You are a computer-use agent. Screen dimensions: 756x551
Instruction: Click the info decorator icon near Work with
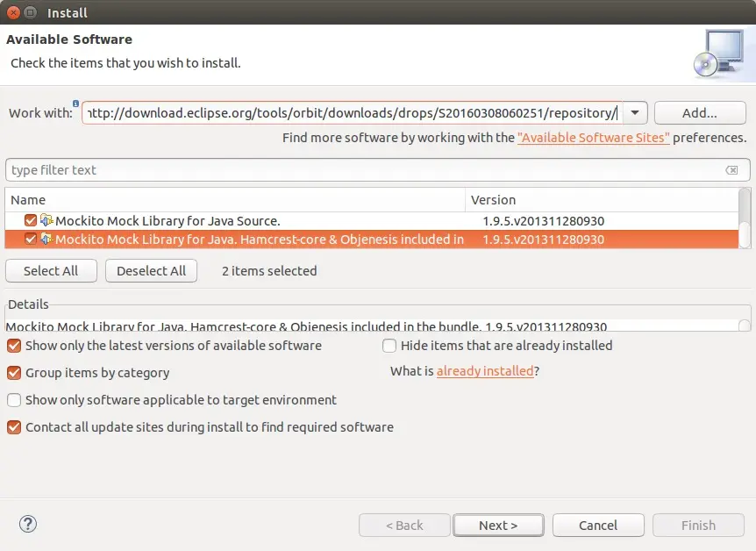[x=75, y=104]
